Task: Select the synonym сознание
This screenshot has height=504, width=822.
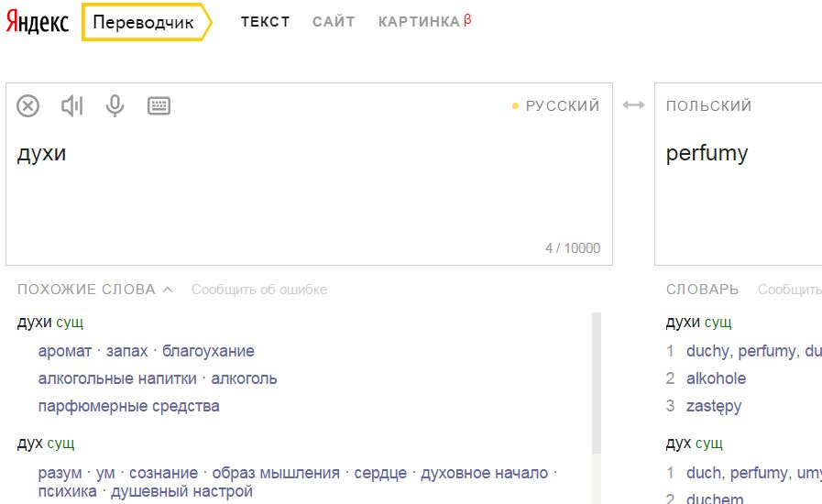Action: pos(163,473)
